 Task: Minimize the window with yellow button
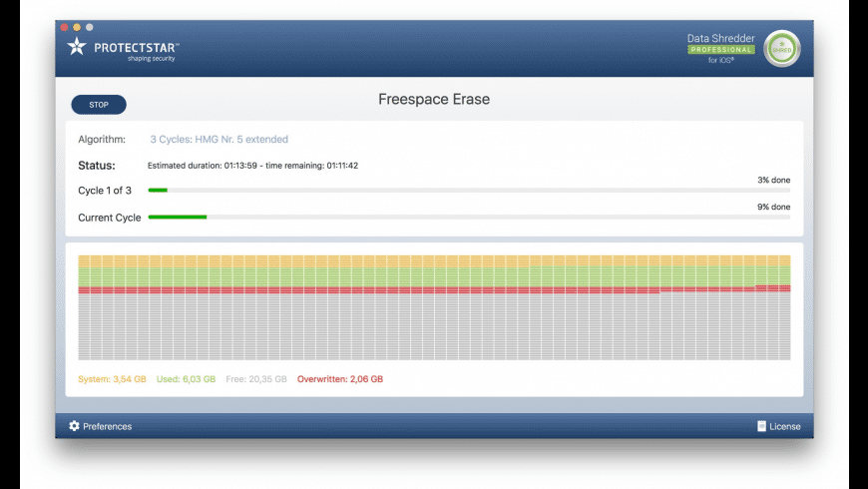pos(77,27)
